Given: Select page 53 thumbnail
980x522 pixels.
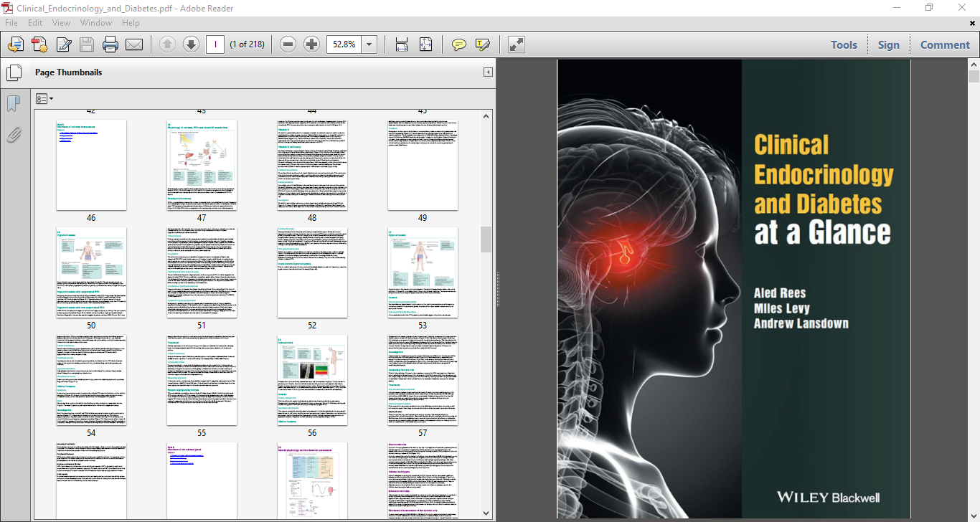Looking at the screenshot, I should (x=423, y=272).
